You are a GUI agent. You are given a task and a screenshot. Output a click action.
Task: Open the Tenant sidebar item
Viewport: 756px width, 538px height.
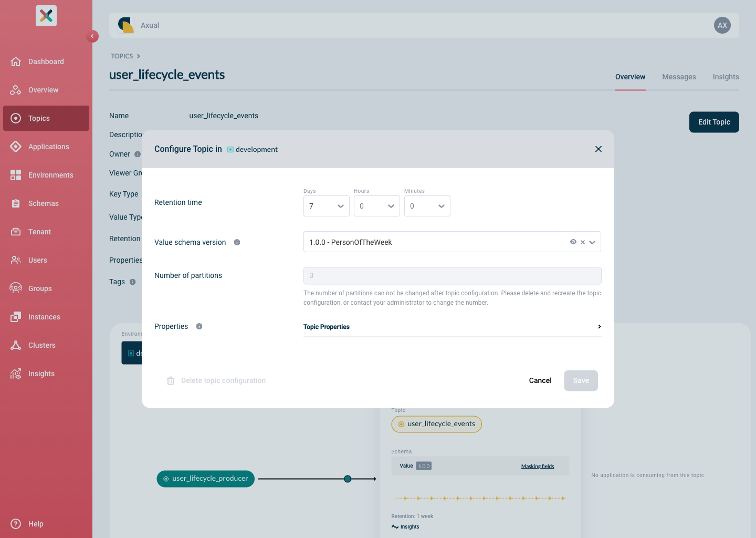pos(46,232)
